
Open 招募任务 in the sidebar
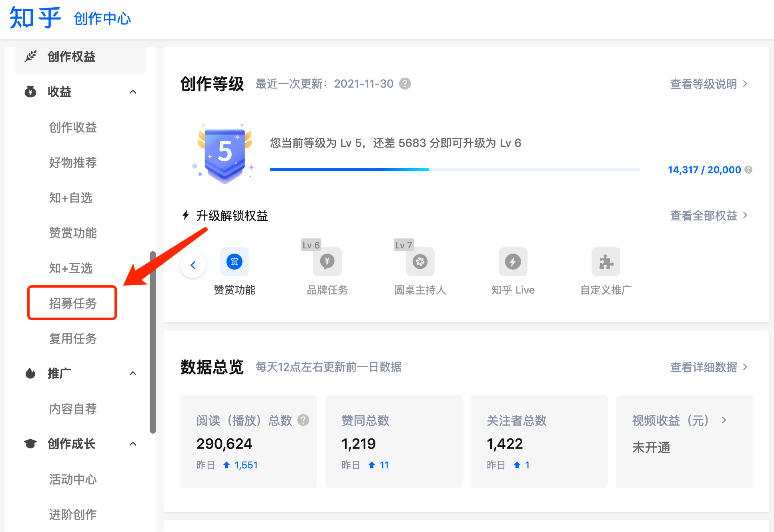point(72,303)
